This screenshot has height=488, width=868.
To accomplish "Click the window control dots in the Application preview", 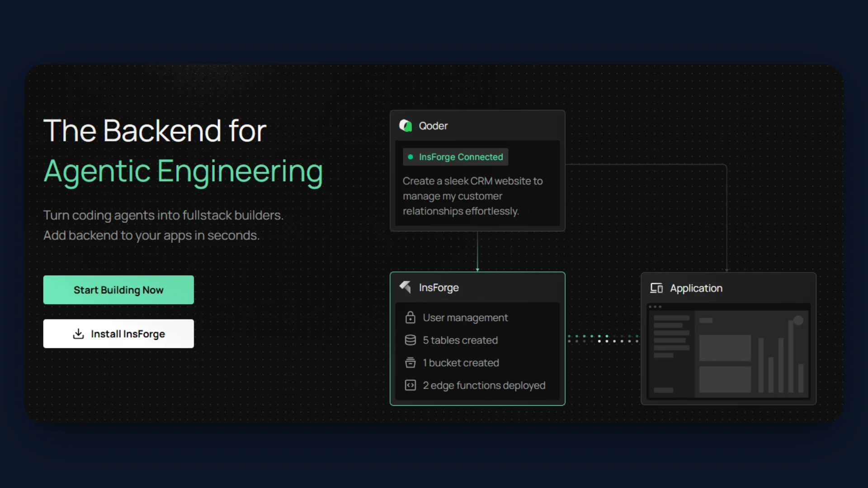I will [x=656, y=306].
